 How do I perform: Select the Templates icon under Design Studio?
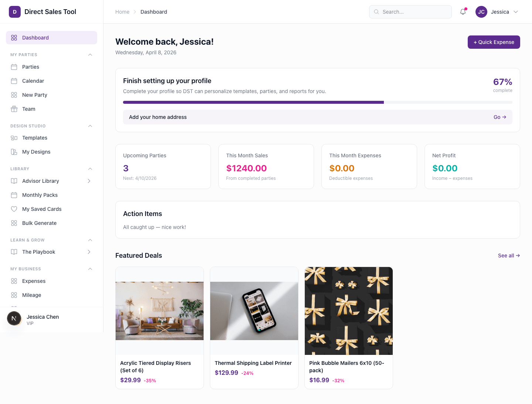pyautogui.click(x=14, y=138)
